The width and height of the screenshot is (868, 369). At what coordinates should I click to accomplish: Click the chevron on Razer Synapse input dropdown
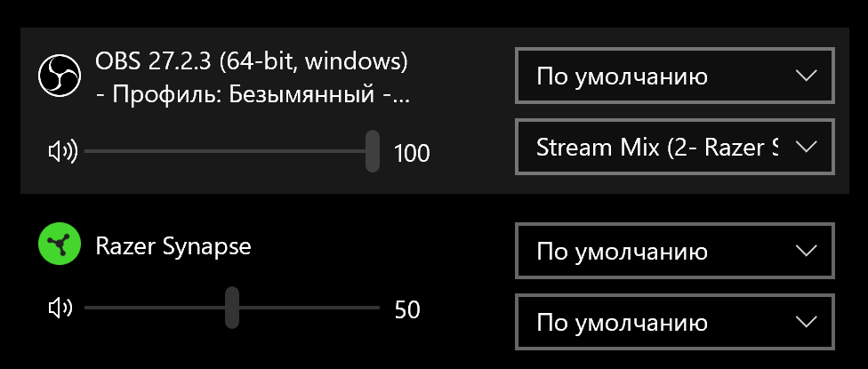806,321
